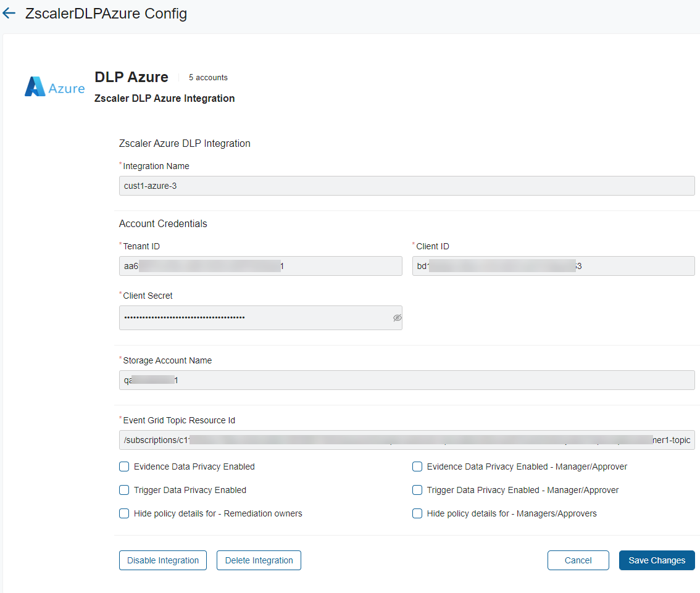The image size is (700, 593).
Task: Enable Evidence Data Privacy for Manager/Approver
Action: click(417, 467)
